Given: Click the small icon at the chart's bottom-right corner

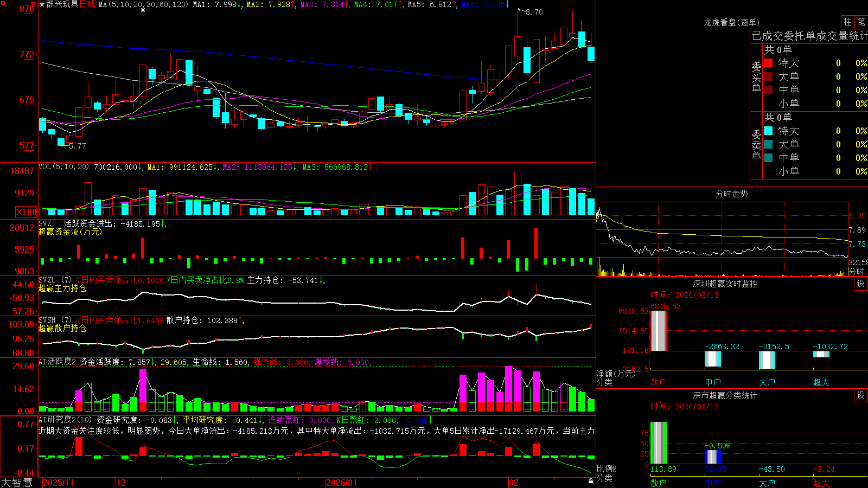Looking at the screenshot, I should tap(591, 481).
